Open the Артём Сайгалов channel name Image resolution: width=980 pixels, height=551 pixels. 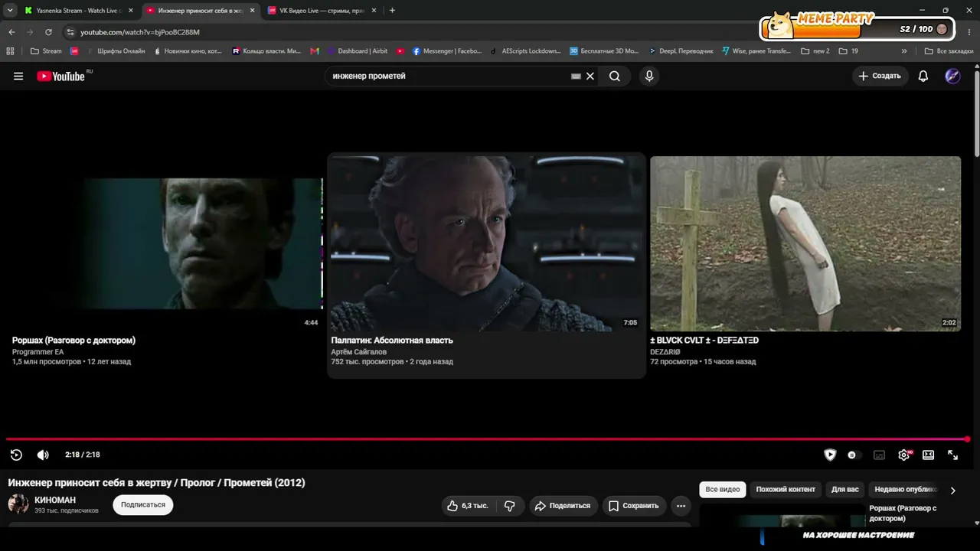pyautogui.click(x=359, y=352)
